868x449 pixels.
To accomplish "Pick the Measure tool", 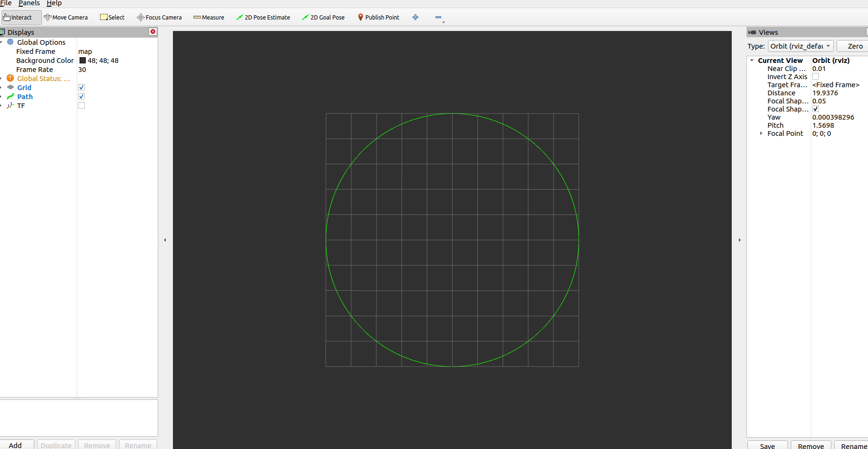I will point(209,17).
